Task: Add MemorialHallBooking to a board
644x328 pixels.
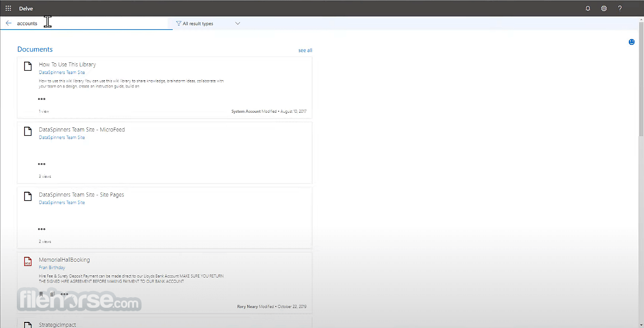Action: [x=53, y=294]
